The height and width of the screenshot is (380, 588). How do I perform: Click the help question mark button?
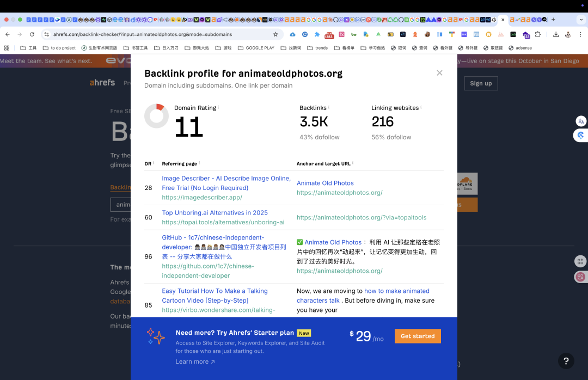pos(566,361)
